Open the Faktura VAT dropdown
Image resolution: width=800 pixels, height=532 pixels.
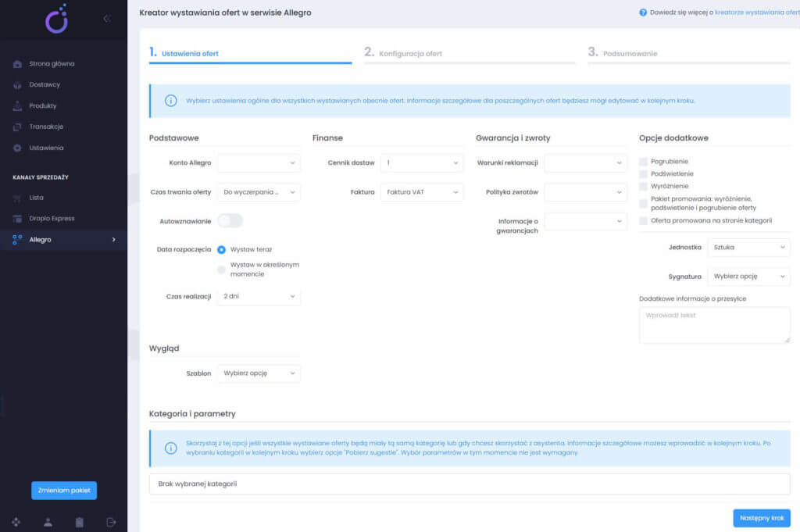422,192
